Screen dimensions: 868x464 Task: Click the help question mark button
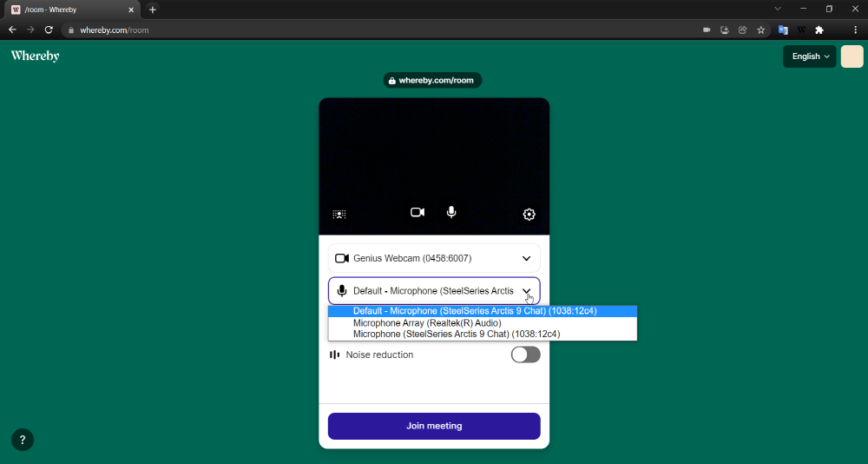[x=23, y=440]
